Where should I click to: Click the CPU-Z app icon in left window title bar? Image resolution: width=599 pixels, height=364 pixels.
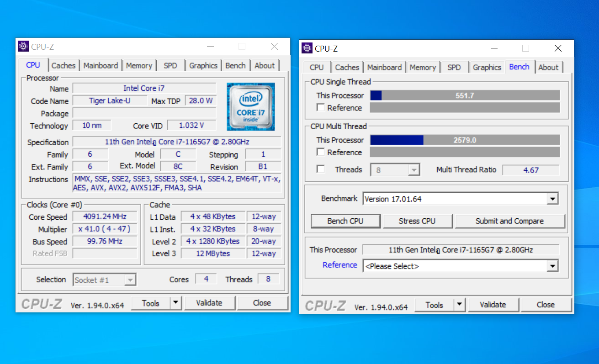click(x=23, y=47)
